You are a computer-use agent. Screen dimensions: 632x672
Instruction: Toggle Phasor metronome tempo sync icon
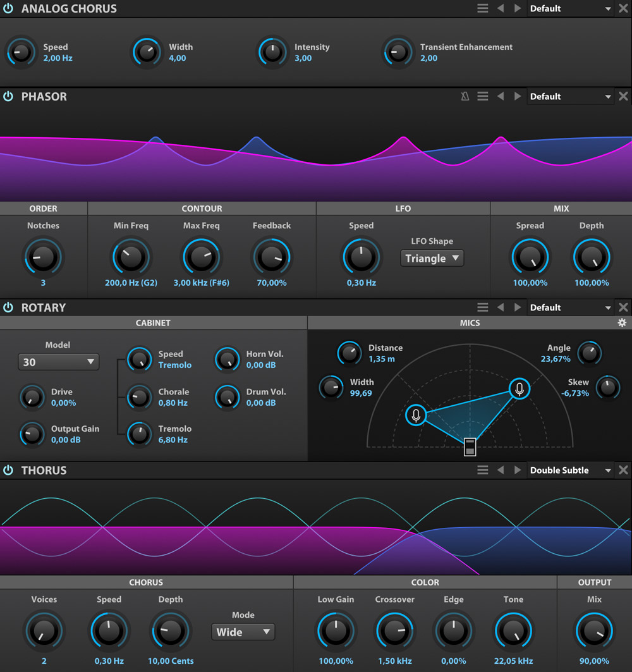coord(465,97)
